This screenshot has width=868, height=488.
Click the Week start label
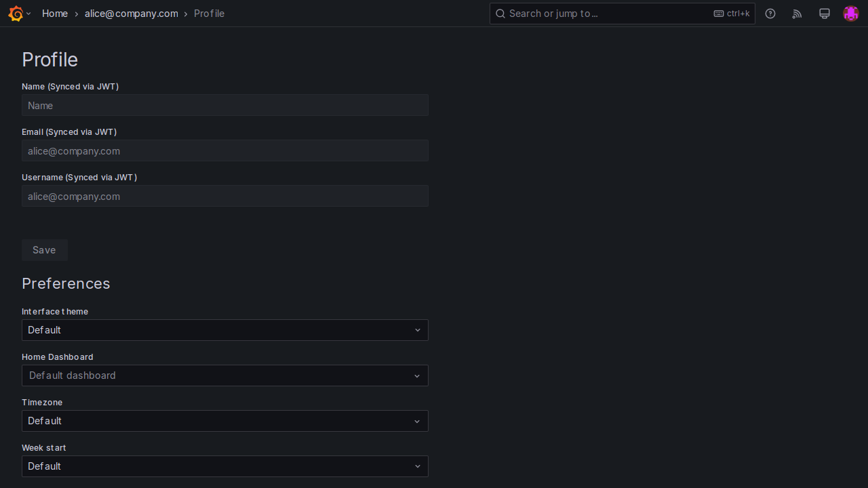tap(44, 447)
